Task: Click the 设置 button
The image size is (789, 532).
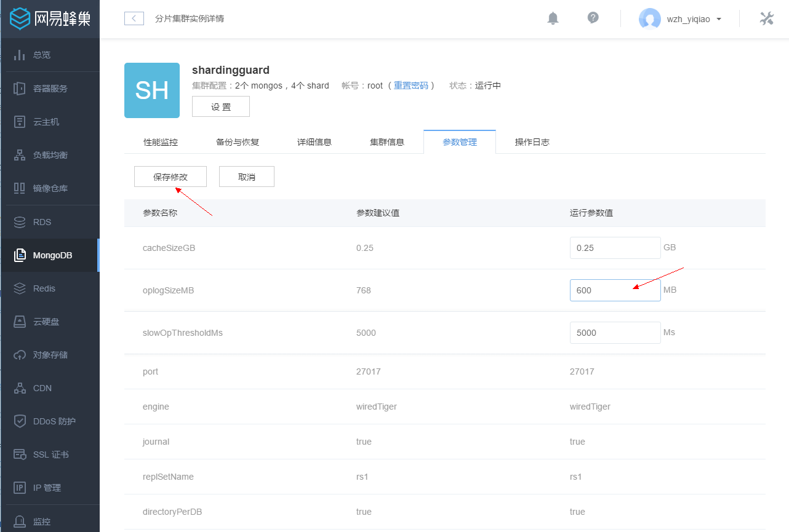Action: 221,106
